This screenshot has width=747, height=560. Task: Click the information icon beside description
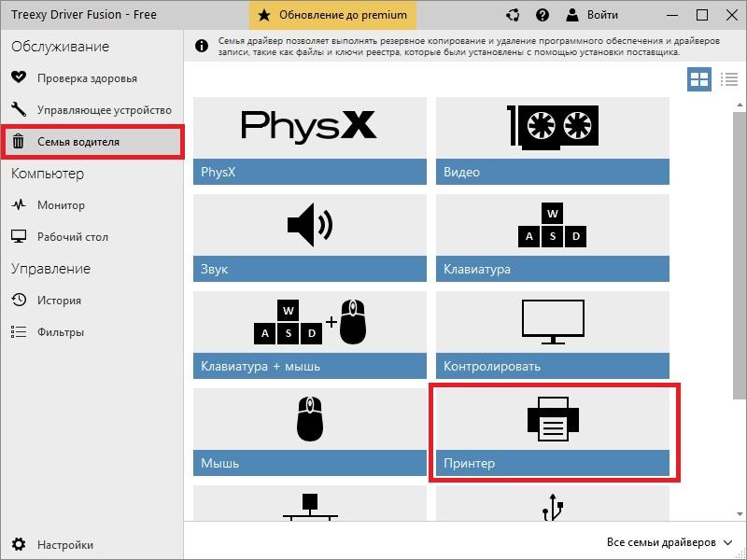[201, 46]
